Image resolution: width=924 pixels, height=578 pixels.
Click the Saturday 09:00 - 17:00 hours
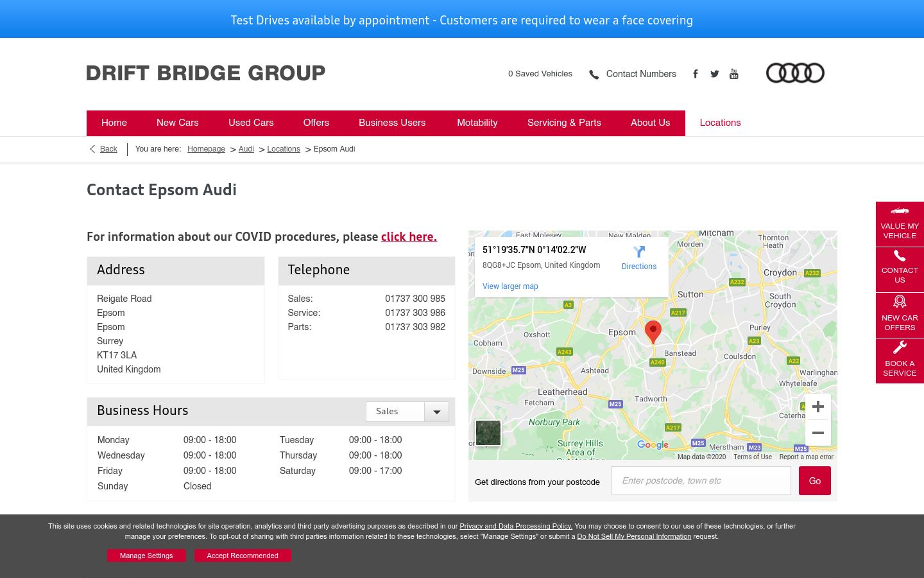point(375,471)
